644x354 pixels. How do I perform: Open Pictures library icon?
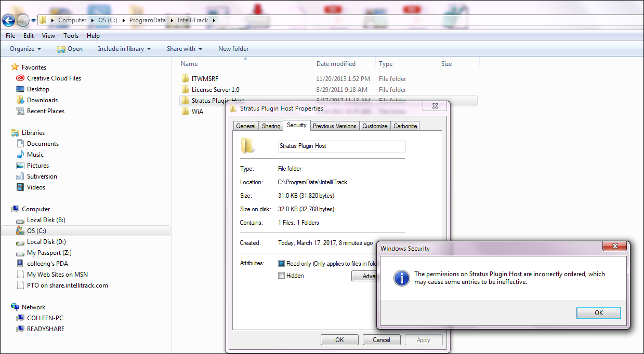pos(20,166)
